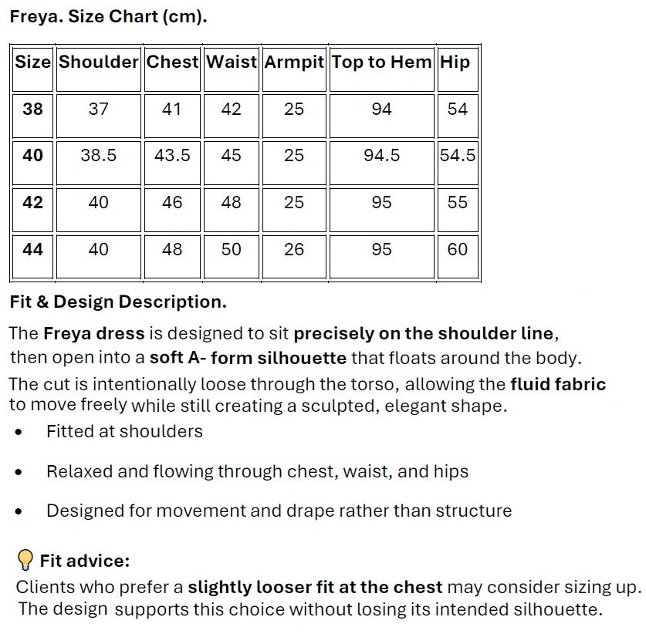Viewport: 646px width, 644px height.
Task: Click the Top to Hem column header
Action: point(381,62)
